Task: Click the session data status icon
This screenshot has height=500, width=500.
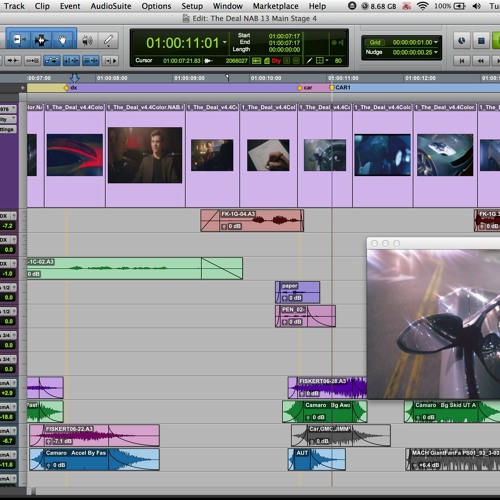Action: (x=267, y=61)
